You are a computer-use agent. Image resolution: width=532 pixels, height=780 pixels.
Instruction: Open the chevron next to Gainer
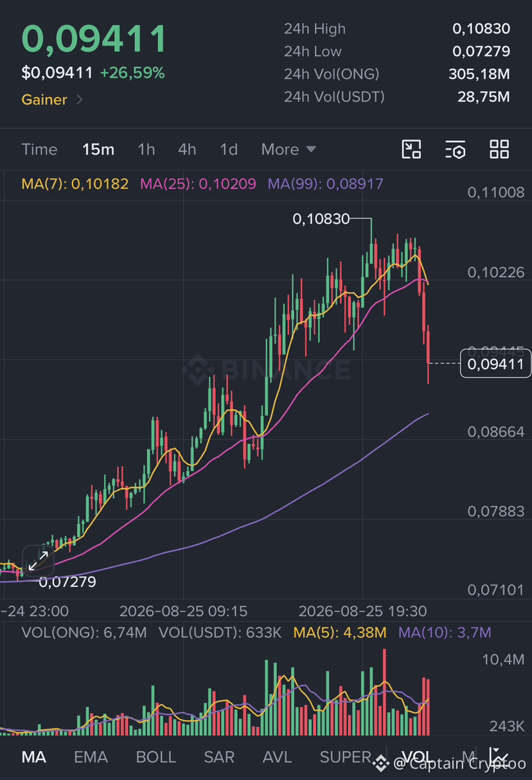click(x=80, y=100)
